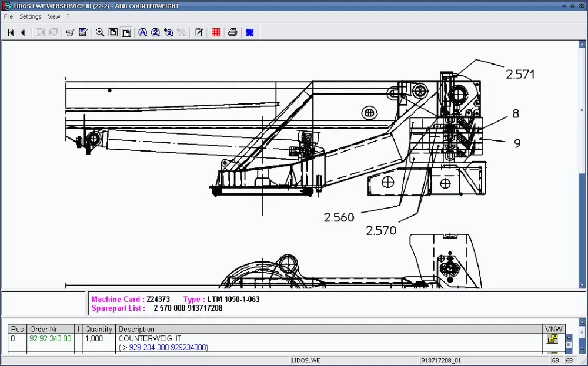Open the View menu
Image resolution: width=588 pixels, height=366 pixels.
54,16
